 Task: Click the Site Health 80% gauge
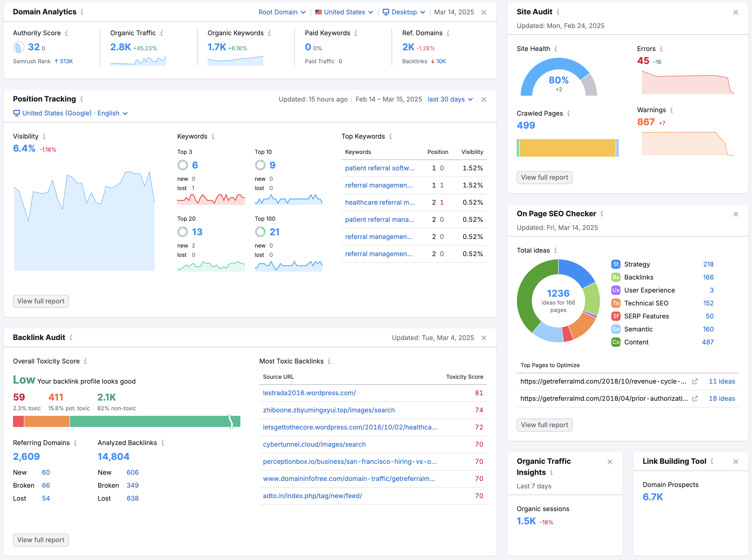[x=559, y=77]
